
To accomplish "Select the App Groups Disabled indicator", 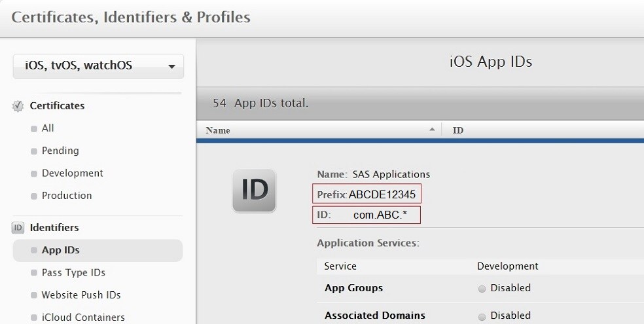I will tap(482, 289).
